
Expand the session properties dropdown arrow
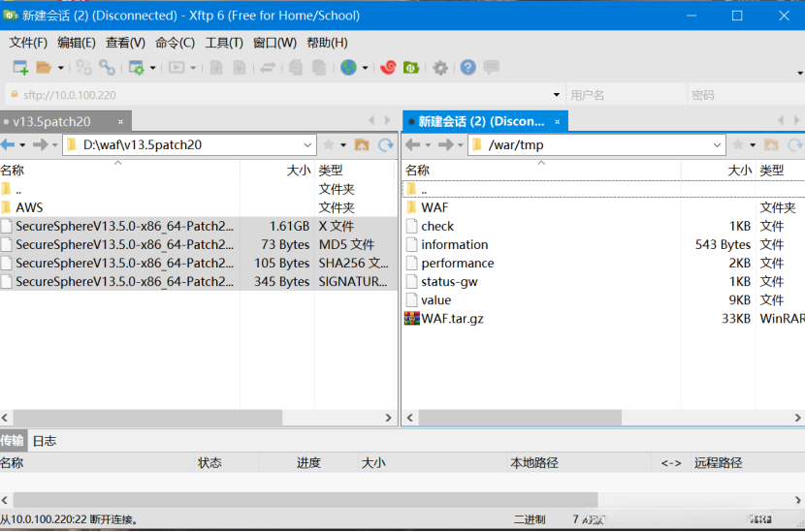click(152, 68)
